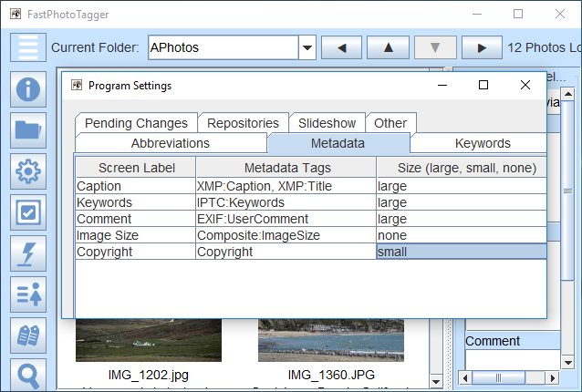
Task: Switch to Abbreviations tab
Action: point(171,143)
